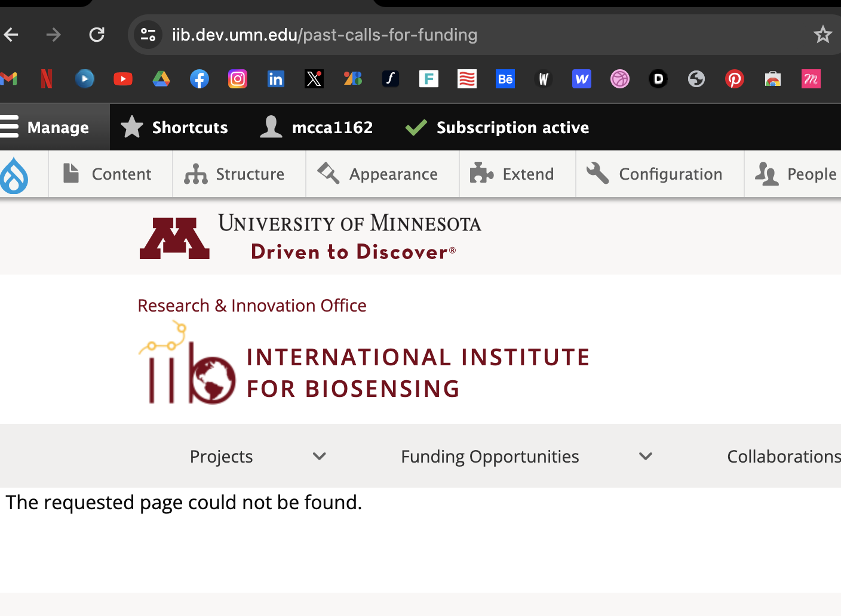The height and width of the screenshot is (616, 841).
Task: Open the Pinterest bookmark icon
Action: pos(734,79)
